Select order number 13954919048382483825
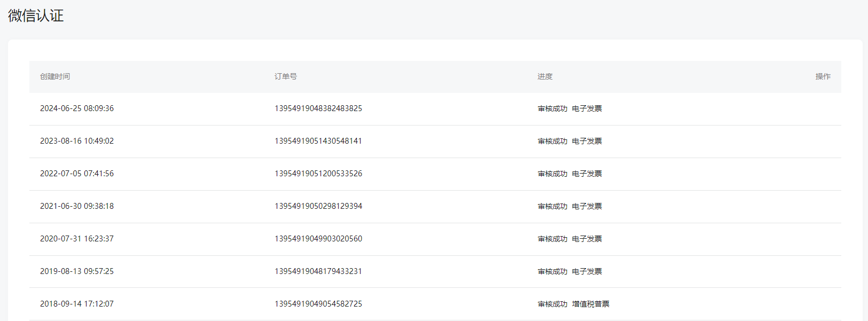 [318, 108]
